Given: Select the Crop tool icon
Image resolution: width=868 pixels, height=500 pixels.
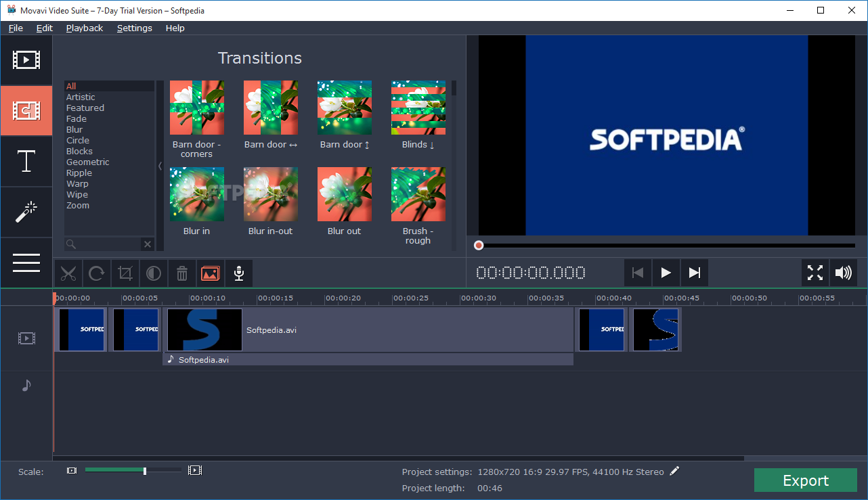Looking at the screenshot, I should point(125,273).
